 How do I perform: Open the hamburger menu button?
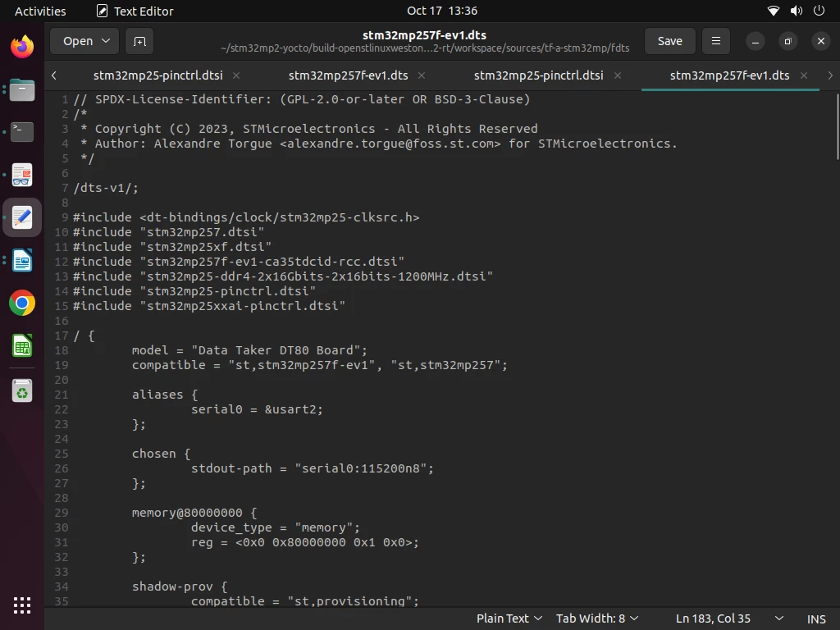click(715, 41)
